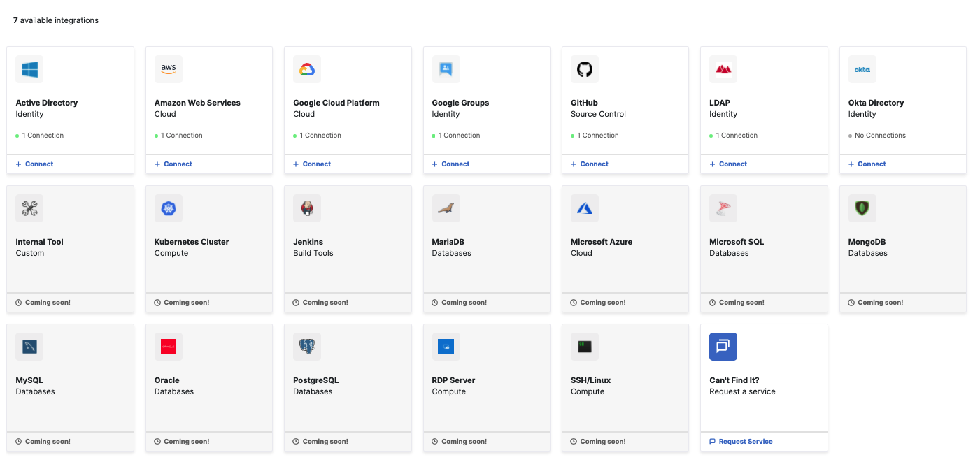The height and width of the screenshot is (462, 980).
Task: Click Coming soon label under Internal Tool
Action: 43,303
